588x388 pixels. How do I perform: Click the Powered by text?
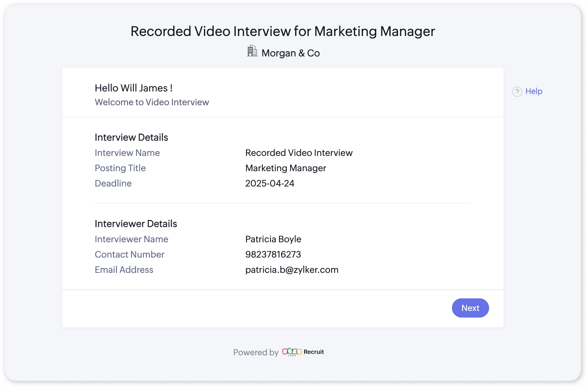click(256, 352)
